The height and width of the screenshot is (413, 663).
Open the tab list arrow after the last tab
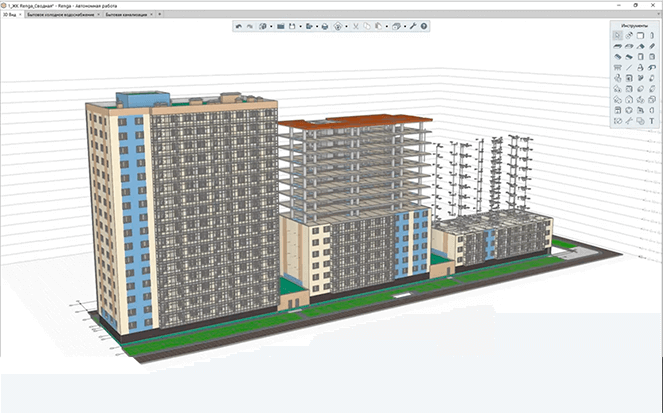[x=159, y=15]
